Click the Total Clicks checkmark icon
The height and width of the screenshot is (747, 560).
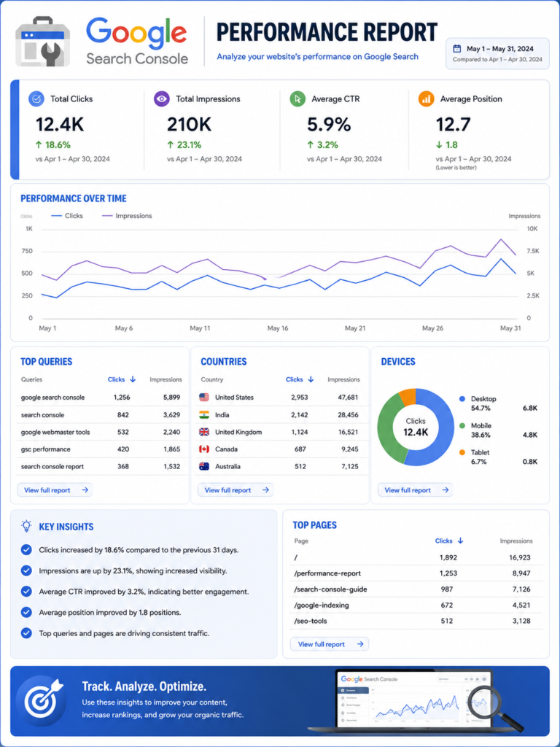tap(36, 99)
